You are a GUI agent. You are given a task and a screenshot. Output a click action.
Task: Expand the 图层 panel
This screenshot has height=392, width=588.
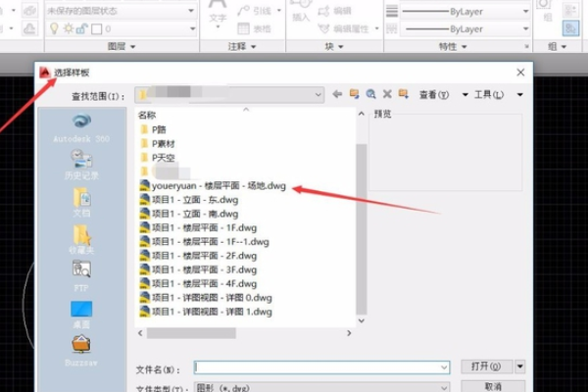click(x=122, y=46)
